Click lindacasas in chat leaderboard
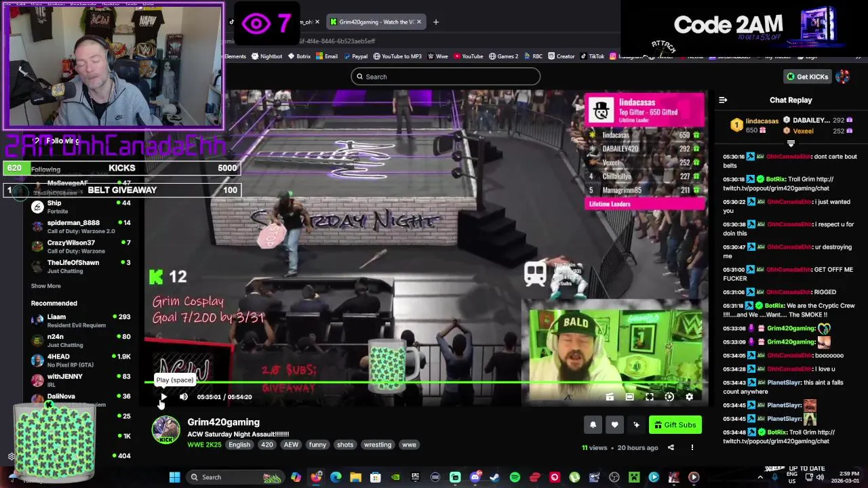Screen dimensions: 868x488 762,121
